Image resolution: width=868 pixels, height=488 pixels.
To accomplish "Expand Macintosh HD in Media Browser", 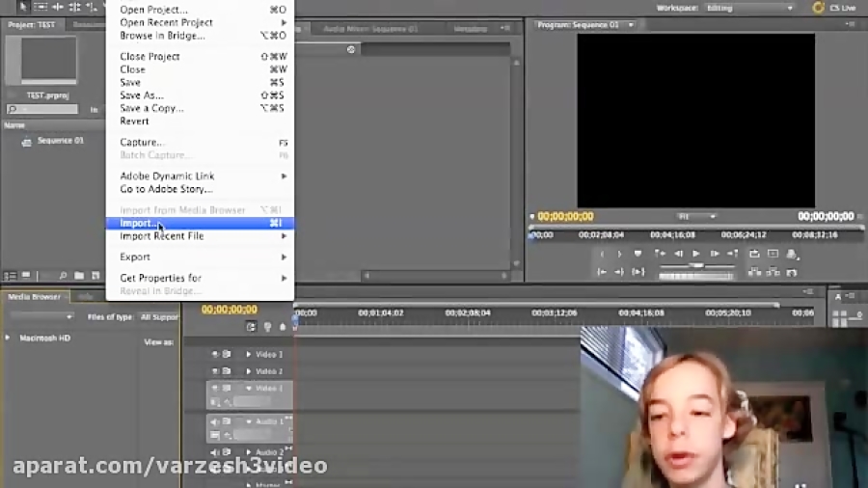I will (x=8, y=338).
